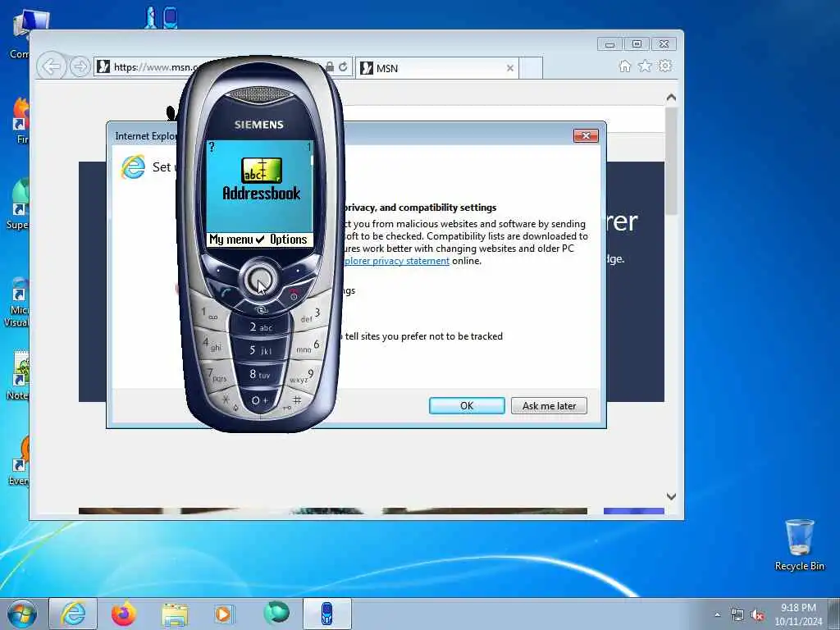Select the Notepad++ shortcut on the desktop

pyautogui.click(x=20, y=376)
